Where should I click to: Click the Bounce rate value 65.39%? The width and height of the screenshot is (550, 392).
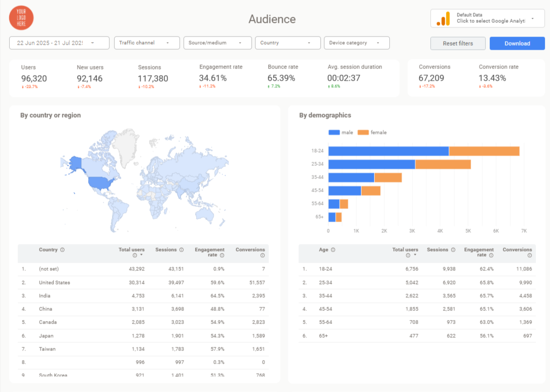tap(281, 78)
